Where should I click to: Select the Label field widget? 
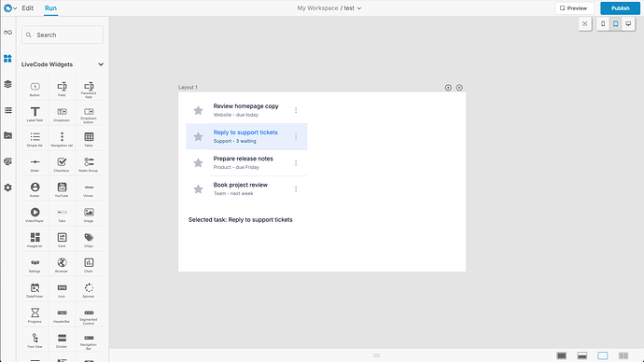35,114
